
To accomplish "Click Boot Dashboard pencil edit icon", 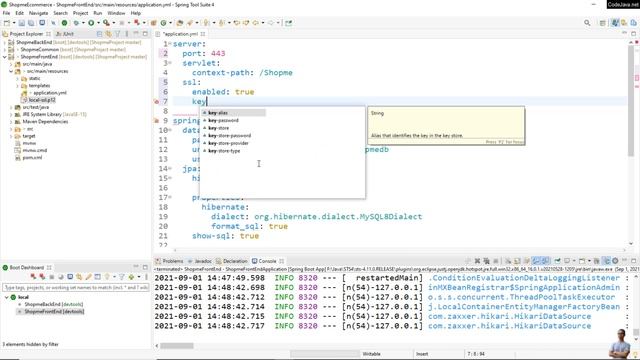I will tap(88, 277).
